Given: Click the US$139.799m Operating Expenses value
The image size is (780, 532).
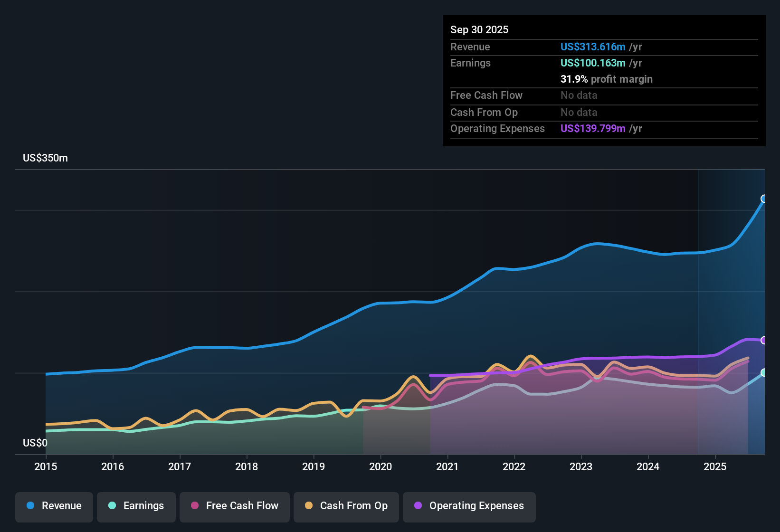Looking at the screenshot, I should [x=593, y=128].
